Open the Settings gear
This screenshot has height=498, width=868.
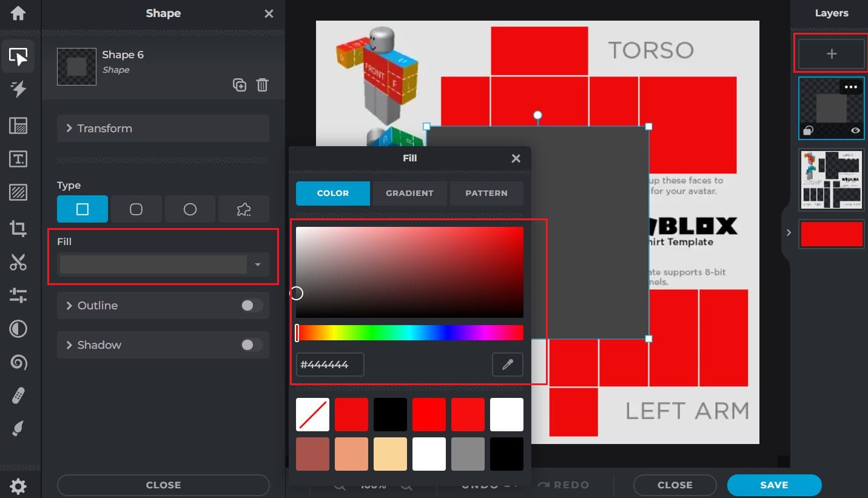click(x=18, y=486)
